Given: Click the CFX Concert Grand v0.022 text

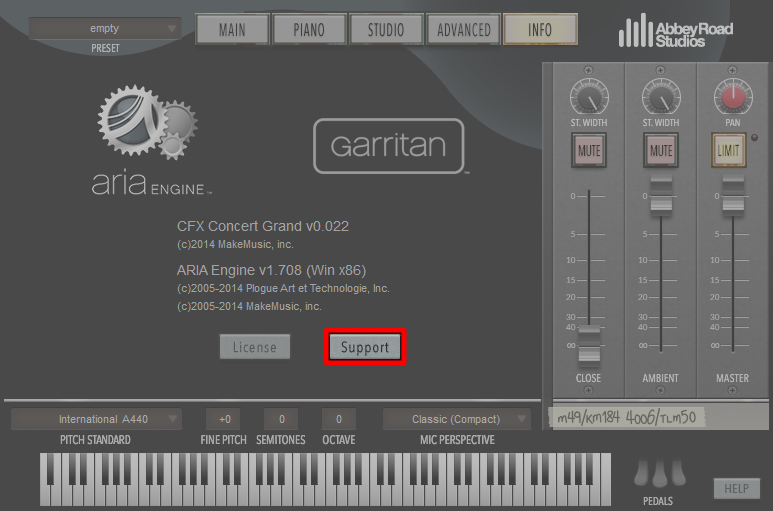Looking at the screenshot, I should pyautogui.click(x=263, y=226).
